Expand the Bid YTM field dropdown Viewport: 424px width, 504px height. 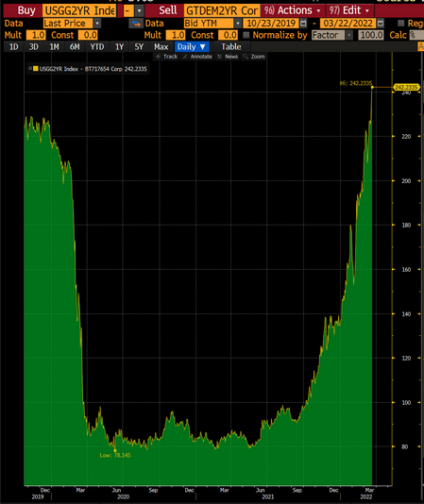238,24
